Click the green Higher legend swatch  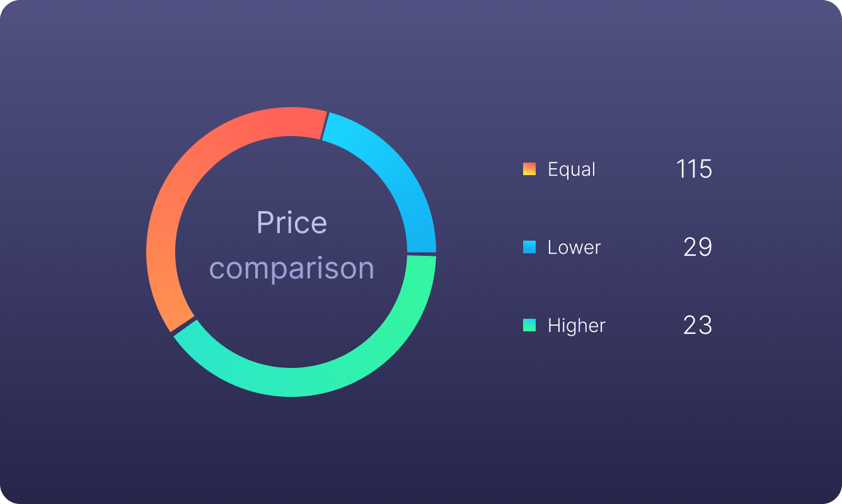point(529,325)
